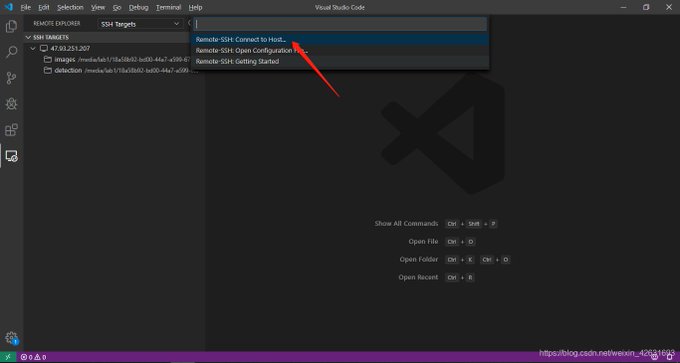Open the Explorer view in activity bar
Screen dimensions: 680x363
click(x=11, y=26)
